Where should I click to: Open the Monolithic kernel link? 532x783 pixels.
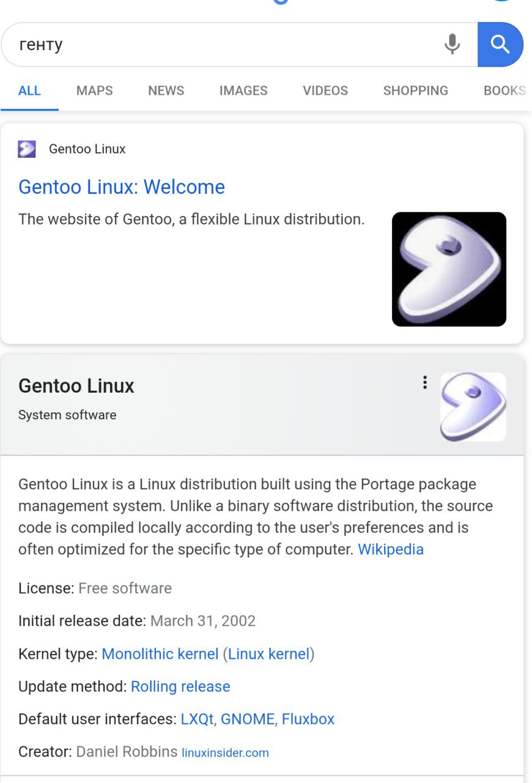(x=160, y=654)
